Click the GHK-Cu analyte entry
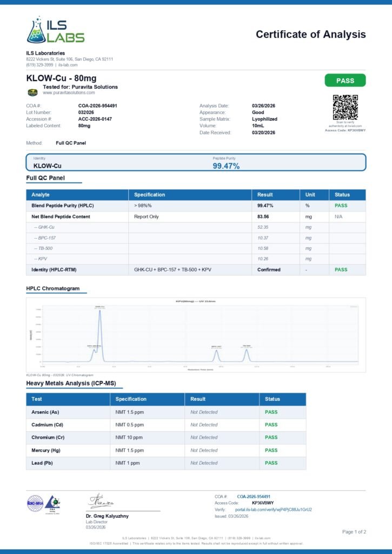 tap(44, 227)
